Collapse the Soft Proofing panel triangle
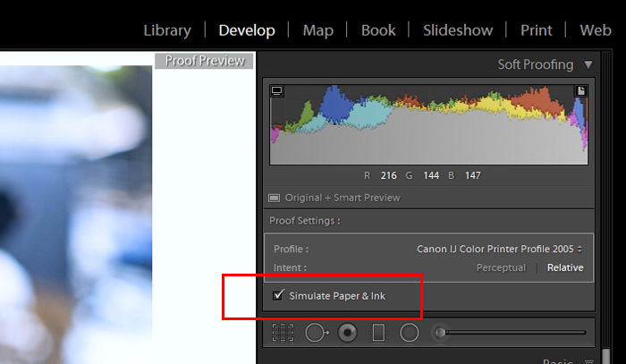 pos(588,64)
